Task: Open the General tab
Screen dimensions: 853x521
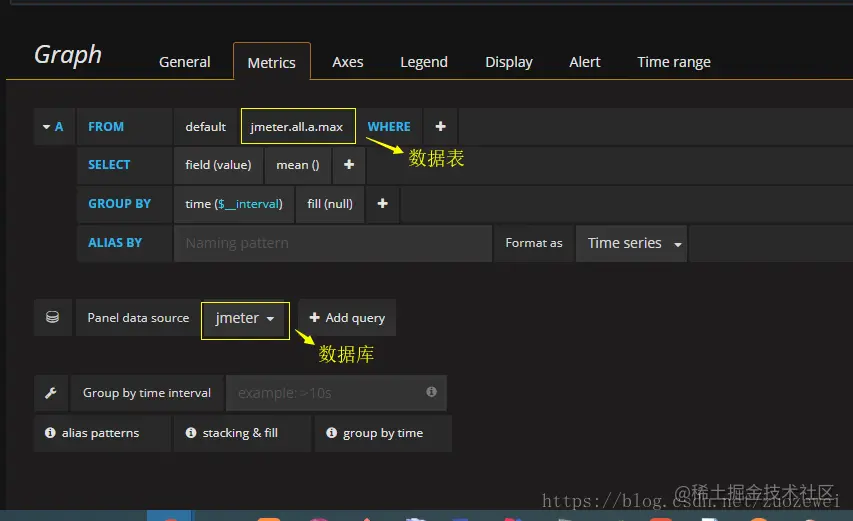Action: [184, 62]
